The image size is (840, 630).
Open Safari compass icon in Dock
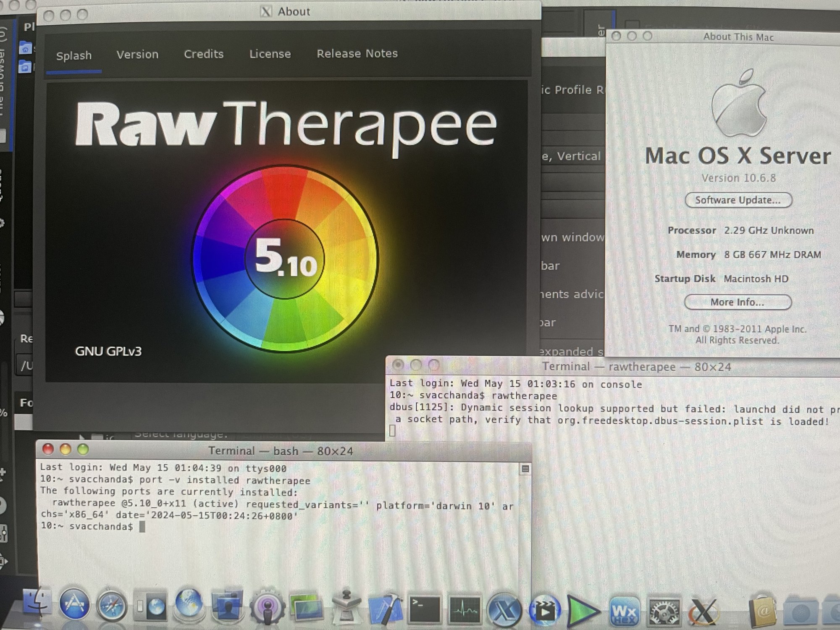(x=112, y=606)
